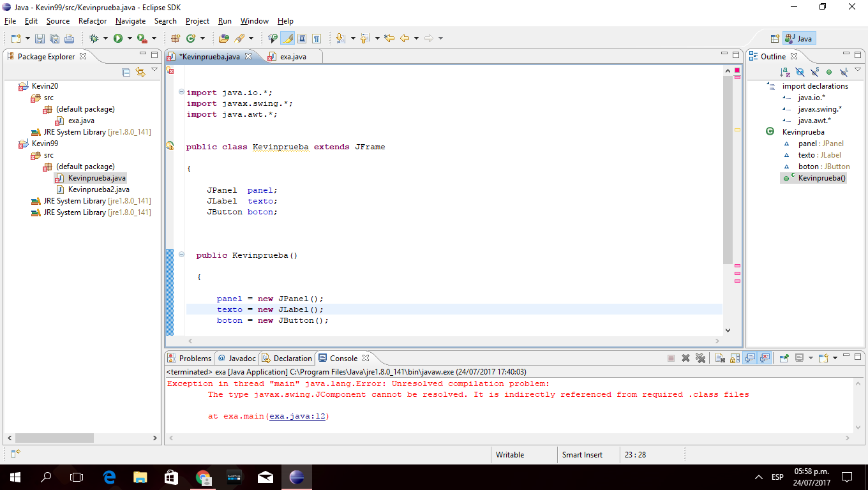Open Microsoft Edge from the taskbar
This screenshot has width=868, height=490.
point(109,477)
